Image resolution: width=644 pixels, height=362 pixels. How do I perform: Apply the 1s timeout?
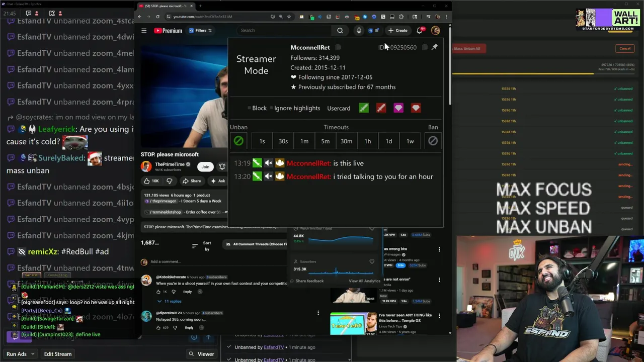pyautogui.click(x=262, y=141)
